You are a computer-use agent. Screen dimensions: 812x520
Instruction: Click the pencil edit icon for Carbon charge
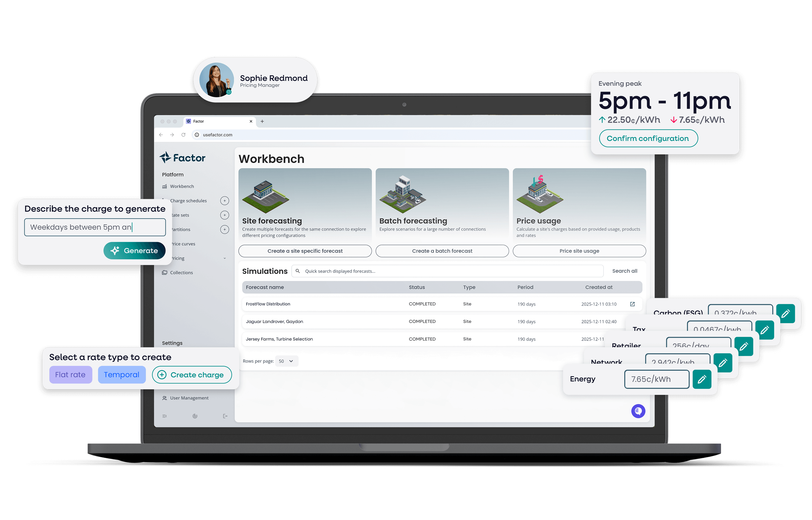785,313
